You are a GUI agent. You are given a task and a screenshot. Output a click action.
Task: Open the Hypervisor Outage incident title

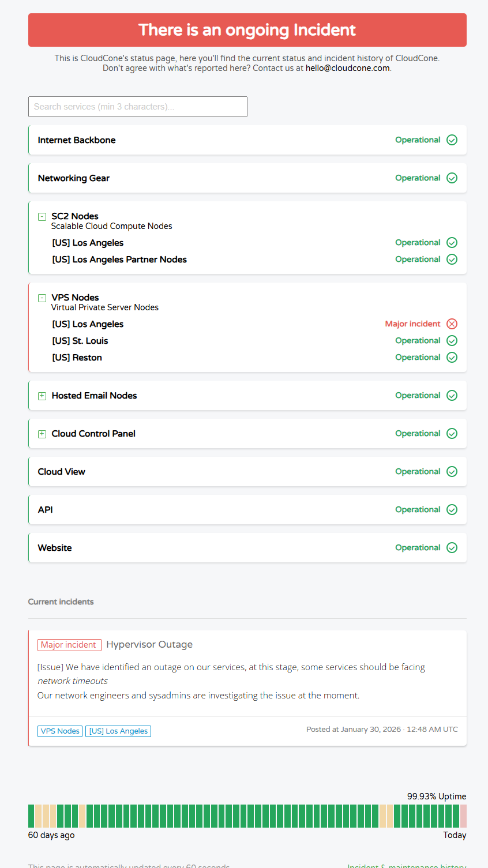tap(149, 645)
